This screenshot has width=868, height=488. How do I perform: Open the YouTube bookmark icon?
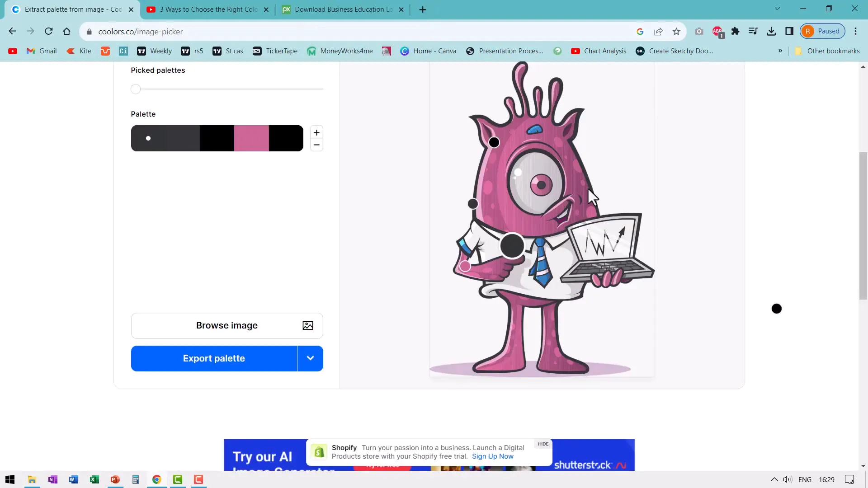[13, 51]
